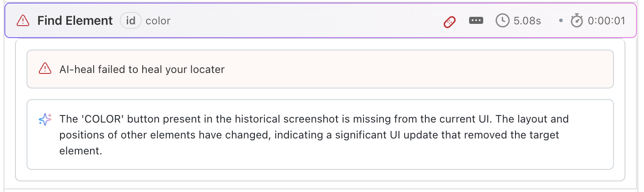
Task: Click the stopwatch icon beside 0:00:01
Action: click(x=577, y=21)
